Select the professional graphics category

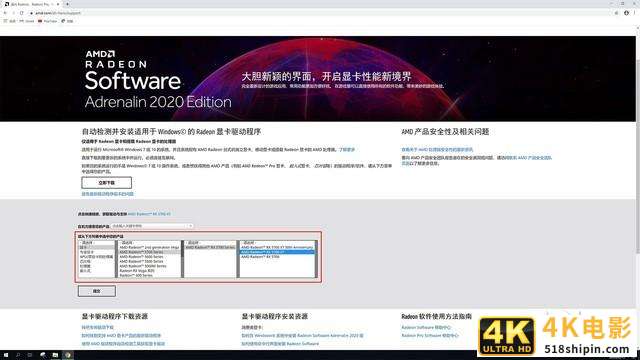coord(96,252)
